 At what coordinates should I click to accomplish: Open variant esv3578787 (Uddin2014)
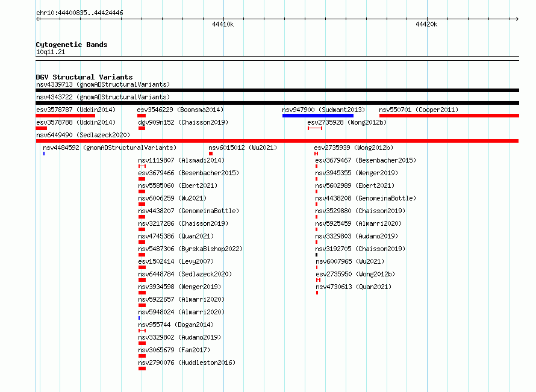coord(76,110)
